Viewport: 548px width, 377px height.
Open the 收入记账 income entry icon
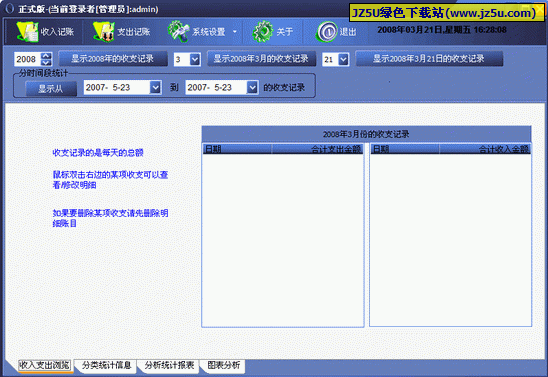pos(27,32)
